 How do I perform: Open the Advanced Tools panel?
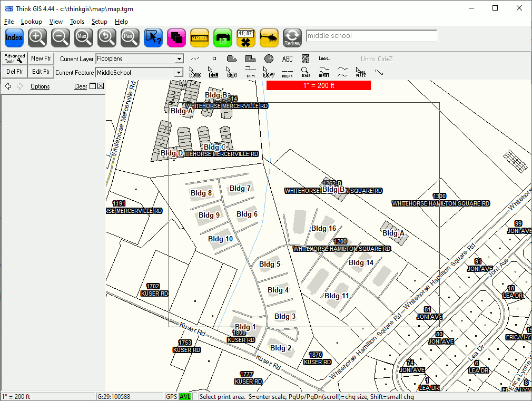pyautogui.click(x=14, y=58)
